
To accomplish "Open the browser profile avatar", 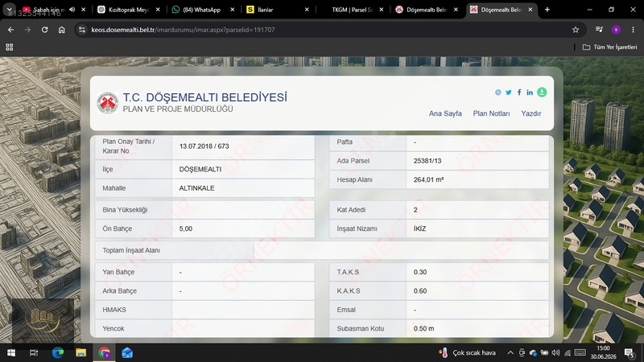I will click(616, 30).
